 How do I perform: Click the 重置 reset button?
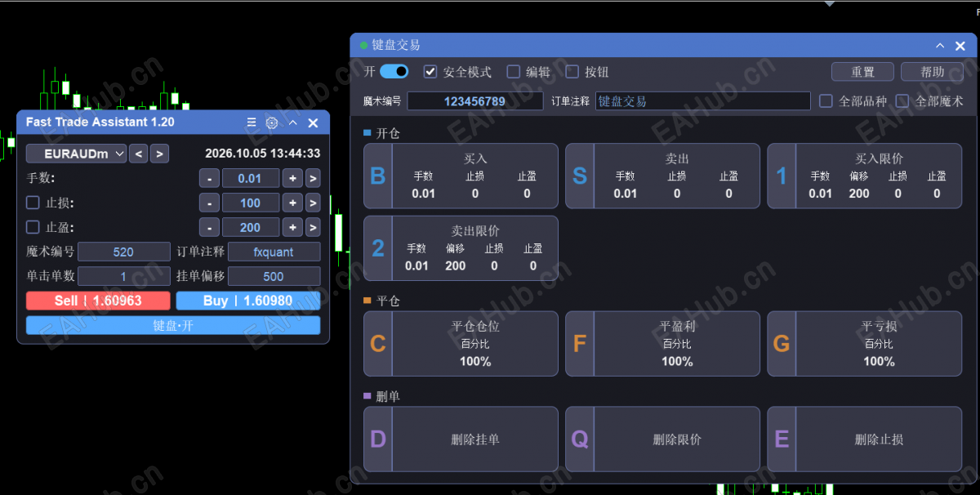[x=862, y=72]
